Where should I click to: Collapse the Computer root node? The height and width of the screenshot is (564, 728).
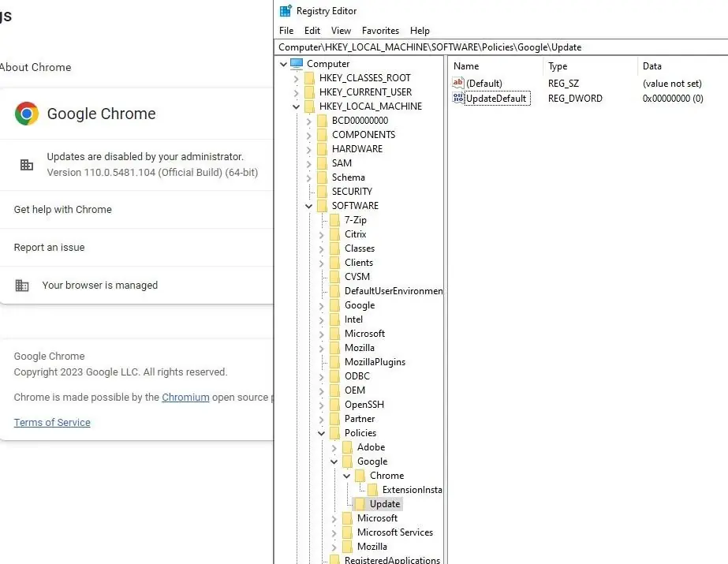(x=283, y=64)
